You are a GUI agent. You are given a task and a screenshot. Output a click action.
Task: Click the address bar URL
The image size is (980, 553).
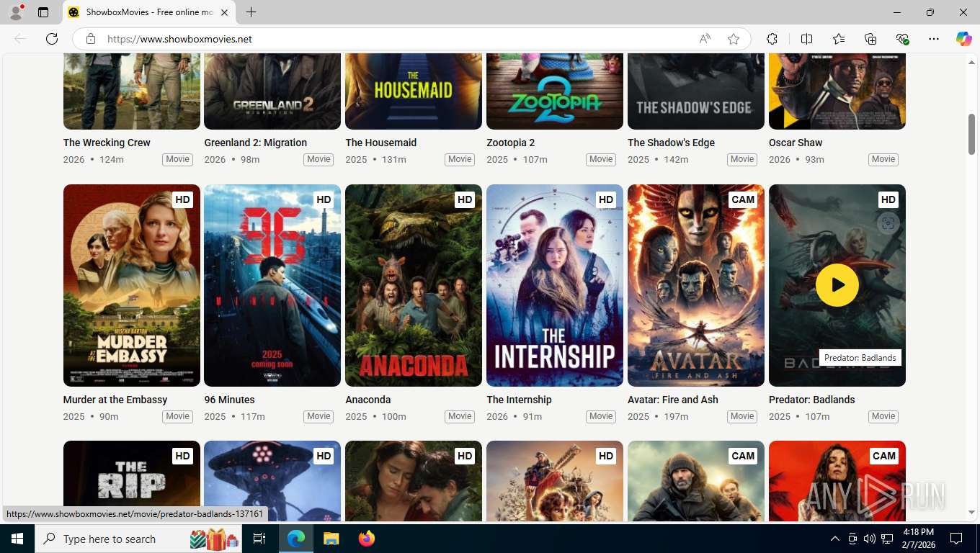coord(179,39)
